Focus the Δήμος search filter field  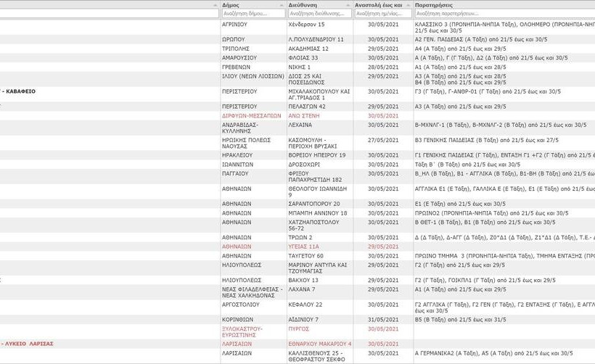(x=253, y=13)
